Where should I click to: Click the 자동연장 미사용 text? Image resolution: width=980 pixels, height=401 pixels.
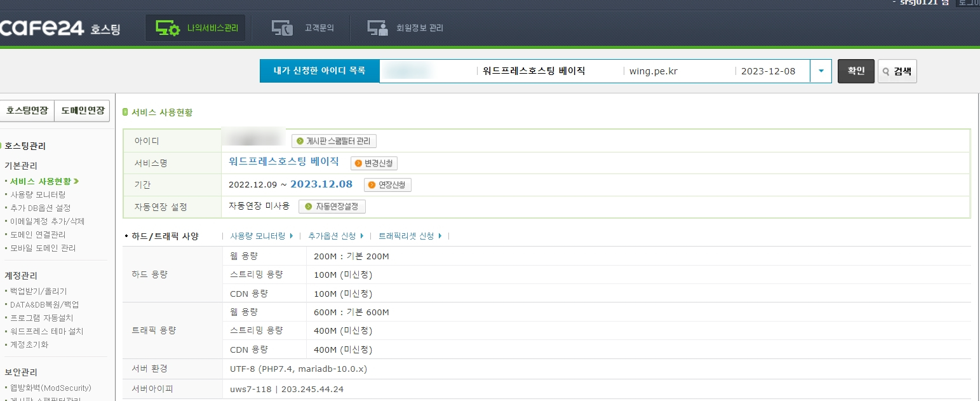[x=259, y=206]
